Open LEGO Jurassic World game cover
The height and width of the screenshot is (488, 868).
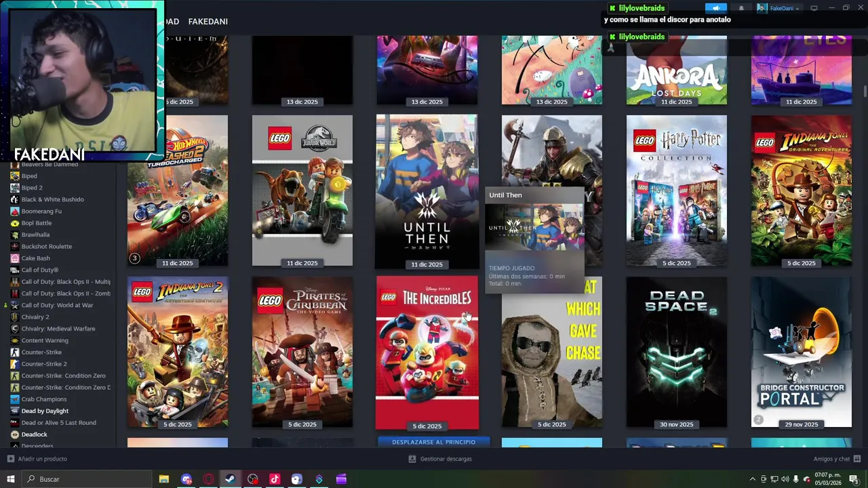[302, 190]
